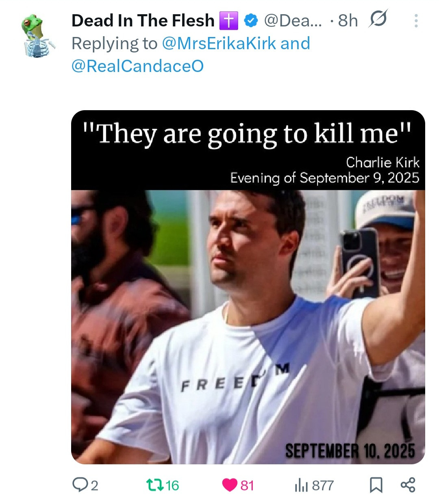Click the 16 reposts count
Screen dimensions: 439x504
pos(172,485)
